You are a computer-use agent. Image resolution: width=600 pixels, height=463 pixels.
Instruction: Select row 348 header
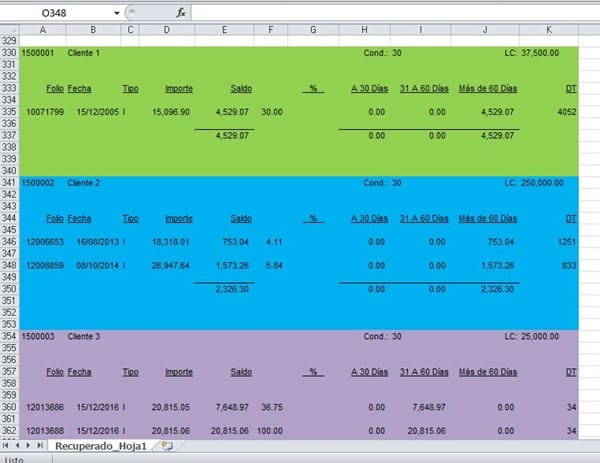(10, 265)
